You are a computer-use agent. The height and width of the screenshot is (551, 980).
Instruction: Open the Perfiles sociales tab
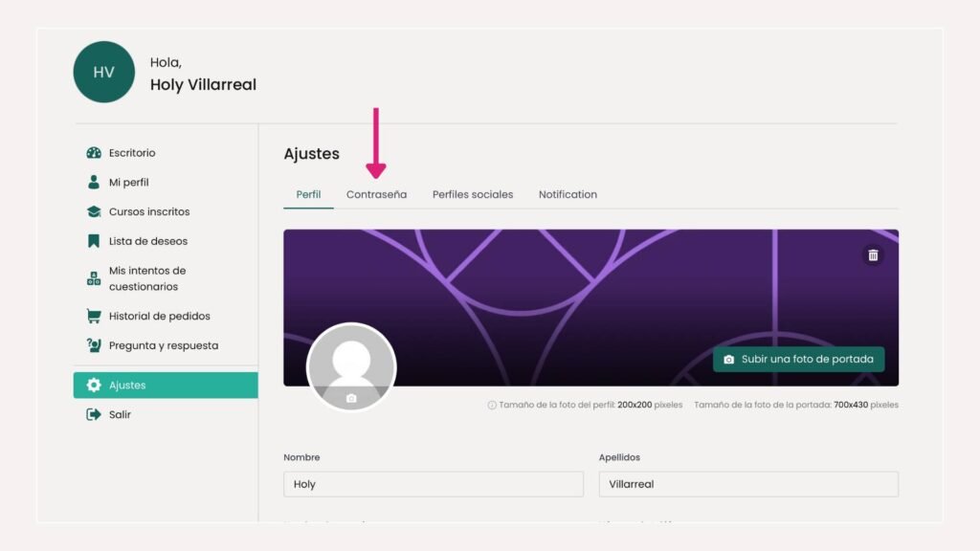tap(473, 194)
